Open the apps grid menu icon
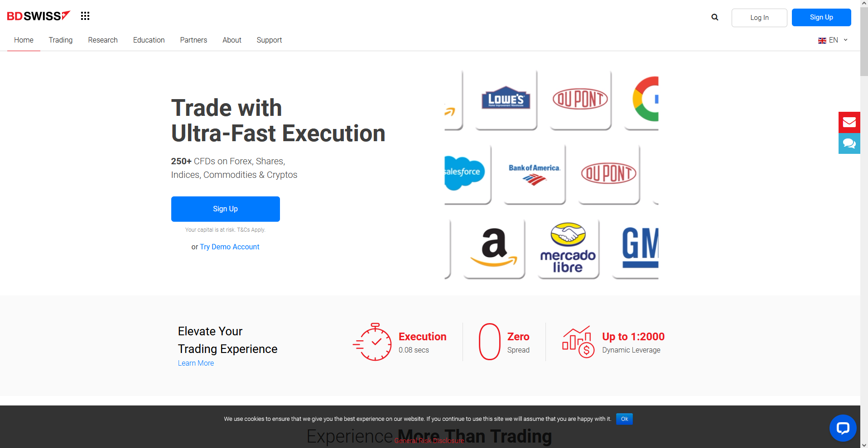The image size is (868, 448). (85, 16)
